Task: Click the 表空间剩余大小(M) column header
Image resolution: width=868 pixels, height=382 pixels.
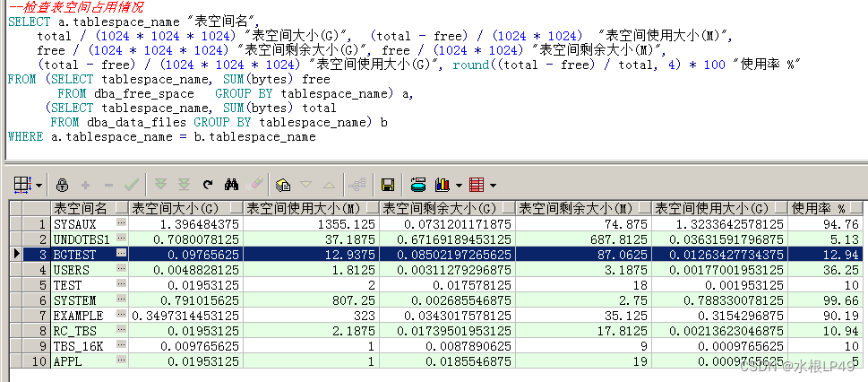Action: tap(583, 208)
